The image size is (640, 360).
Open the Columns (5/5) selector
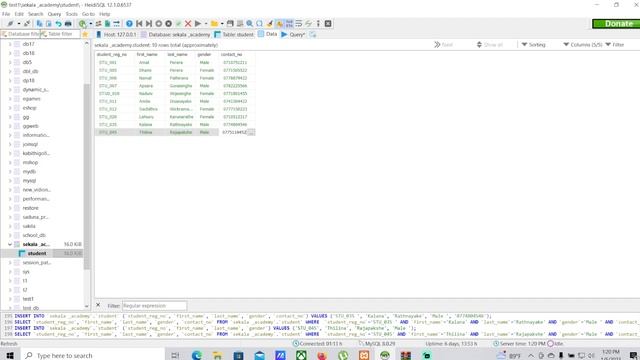582,44
